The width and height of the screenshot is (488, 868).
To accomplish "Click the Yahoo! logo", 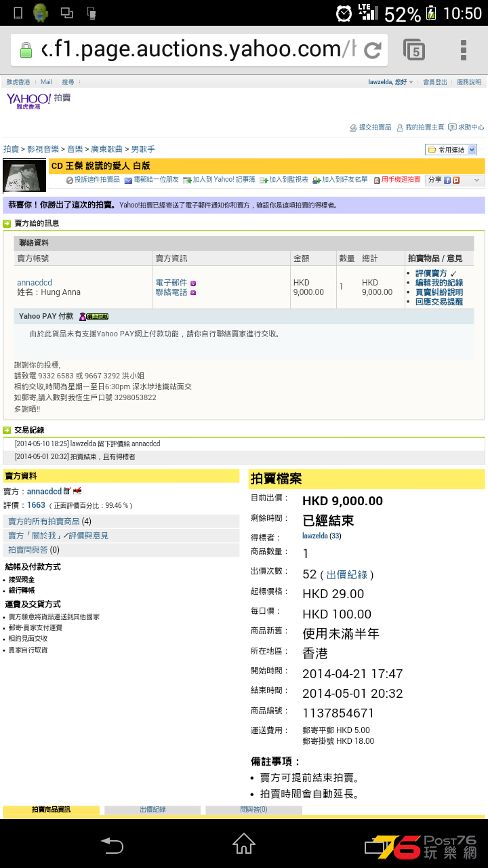I will (x=28, y=102).
